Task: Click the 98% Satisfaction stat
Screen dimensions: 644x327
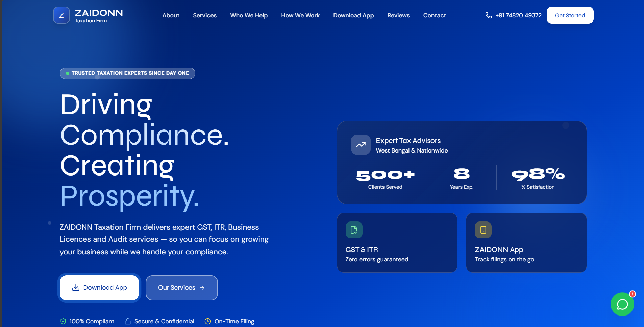Action: click(538, 179)
